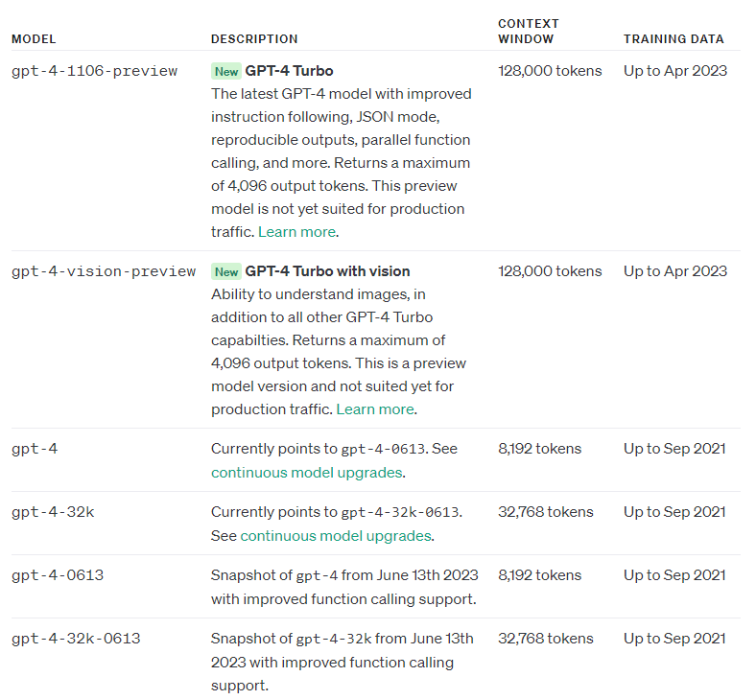756x700 pixels.
Task: Click the DESCRIPTION column header
Action: pos(254,39)
